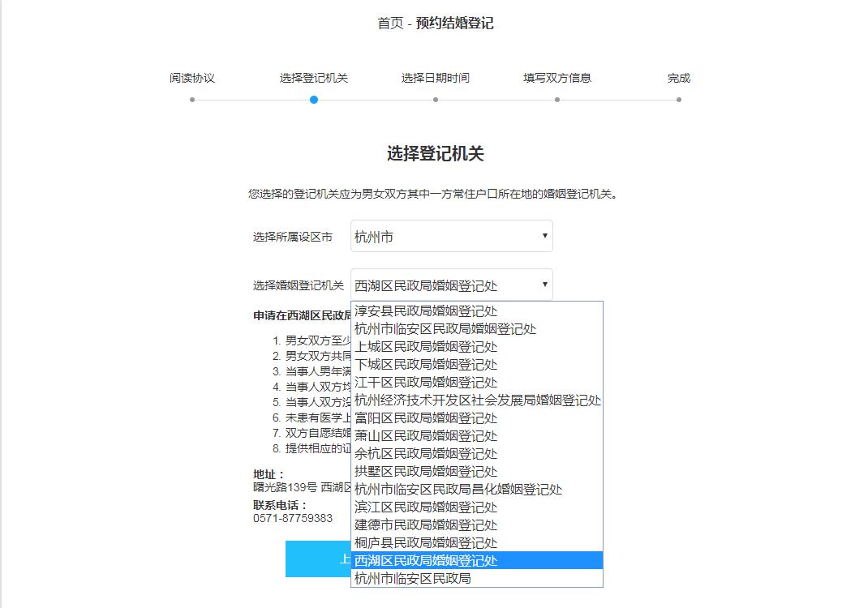Screen dimensions: 868x608
Task: Choose 下城区民政局婚姻登记处 from list
Action: [477, 364]
